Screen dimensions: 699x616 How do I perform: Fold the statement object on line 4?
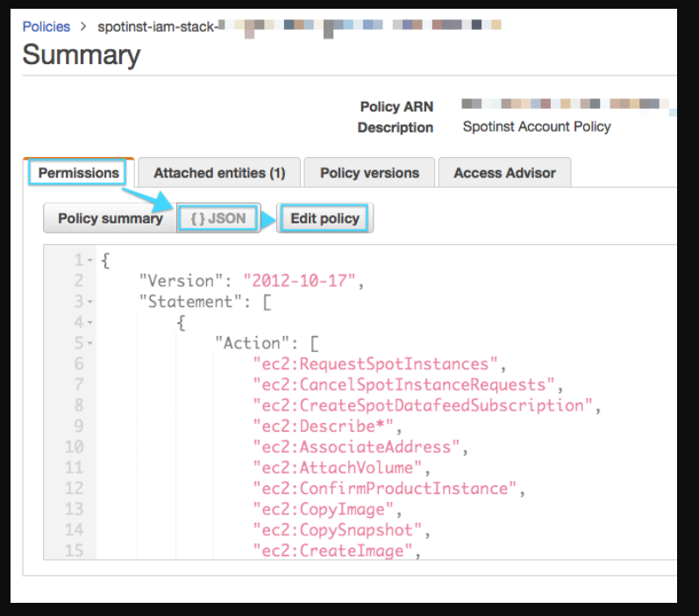[x=90, y=323]
